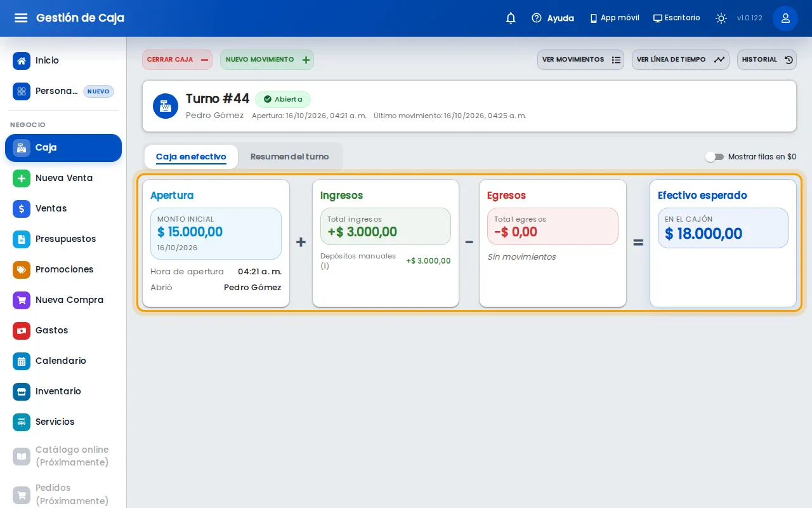Click the Abierta status badge
The image size is (812, 508).
pos(283,99)
